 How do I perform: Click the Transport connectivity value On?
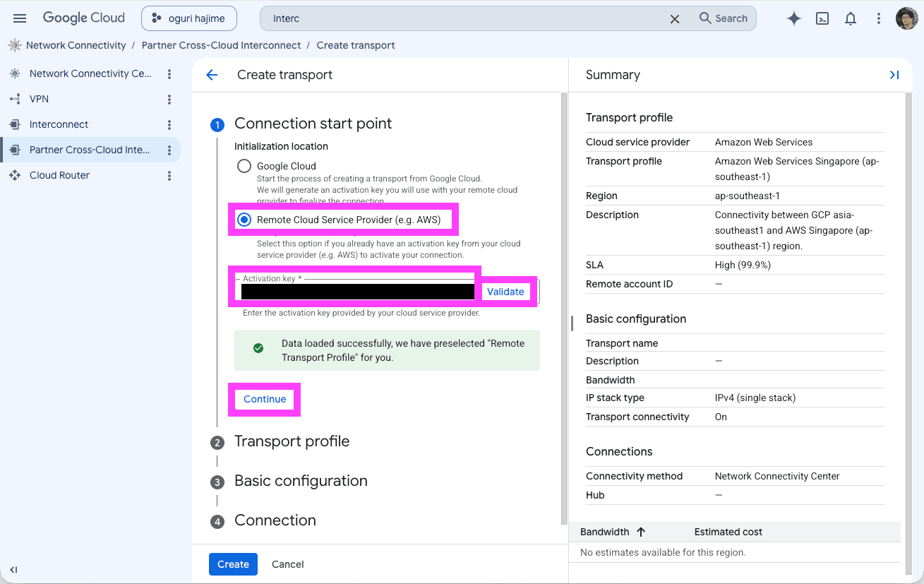point(721,417)
